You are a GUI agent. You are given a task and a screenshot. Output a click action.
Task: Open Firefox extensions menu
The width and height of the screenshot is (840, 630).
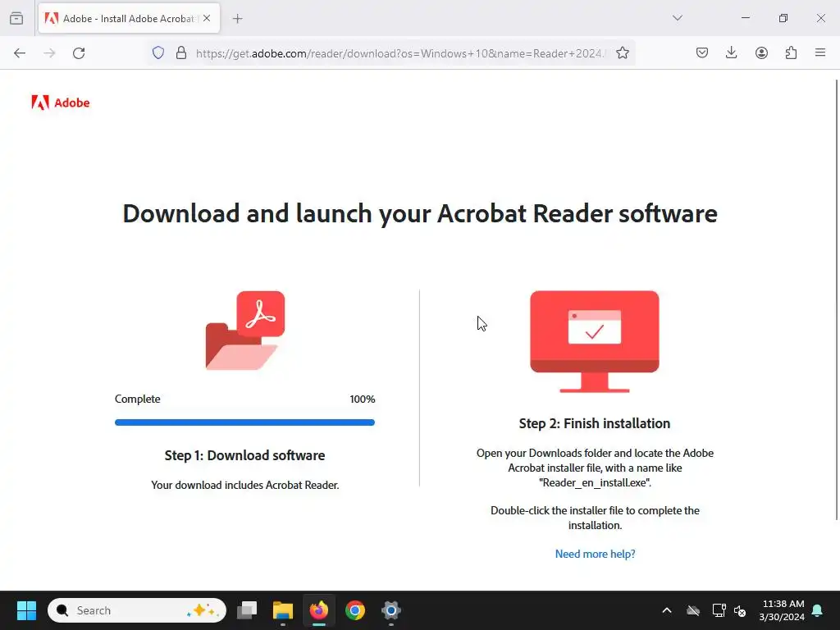coord(791,52)
